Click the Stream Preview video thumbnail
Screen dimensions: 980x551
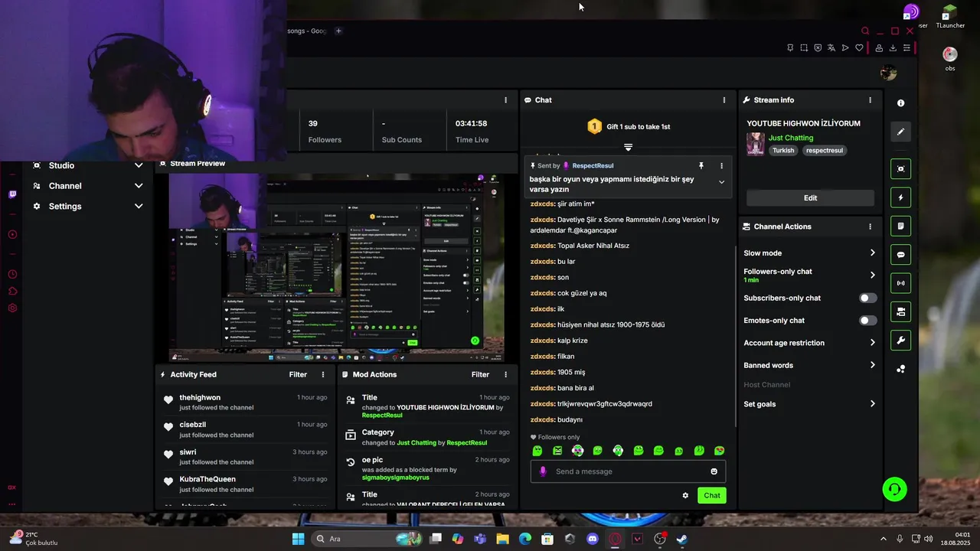coord(336,266)
